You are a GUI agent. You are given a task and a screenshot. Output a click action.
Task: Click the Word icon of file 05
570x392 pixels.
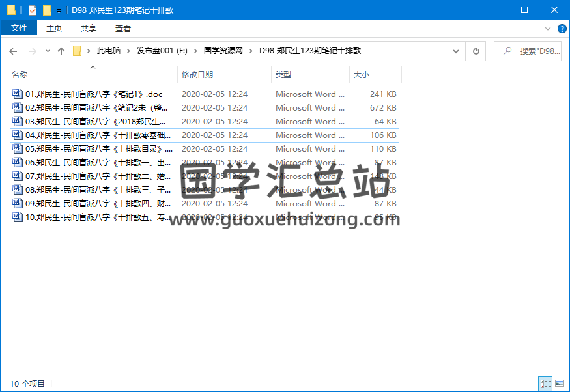[18, 148]
